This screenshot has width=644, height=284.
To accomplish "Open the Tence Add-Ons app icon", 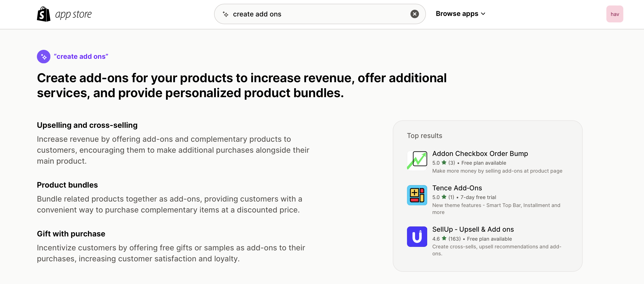I will pos(417,195).
